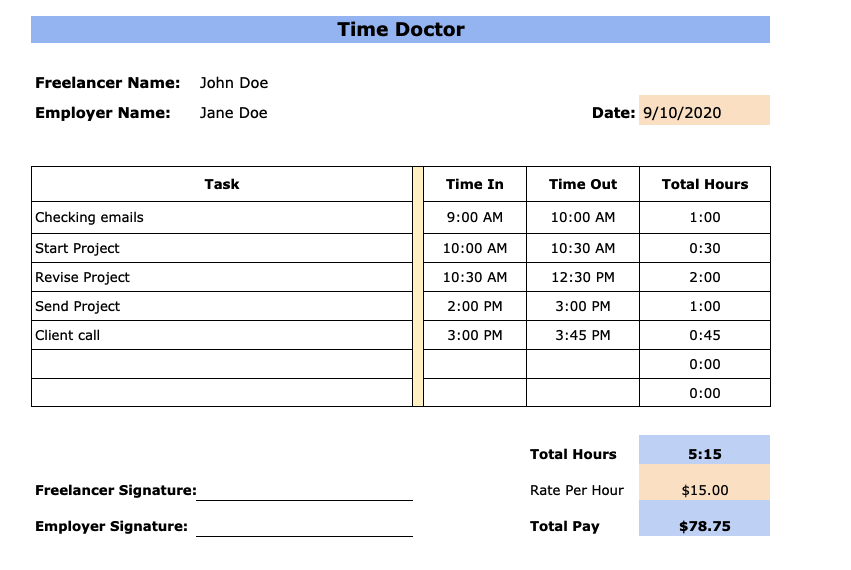Select the Time In column header
The image size is (851, 570).
point(475,184)
